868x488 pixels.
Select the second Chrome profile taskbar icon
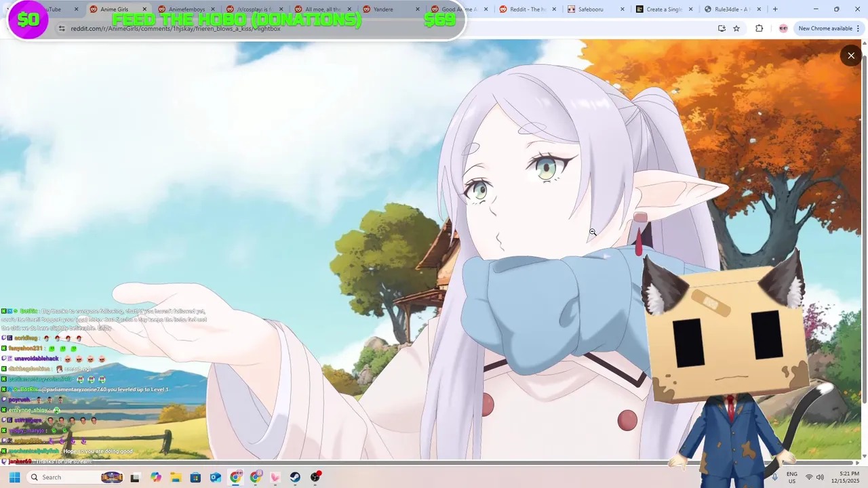256,477
